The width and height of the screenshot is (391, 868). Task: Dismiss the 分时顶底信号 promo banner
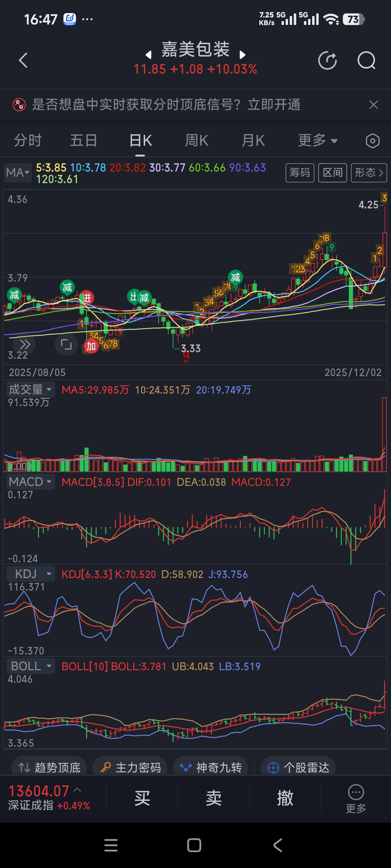373,105
